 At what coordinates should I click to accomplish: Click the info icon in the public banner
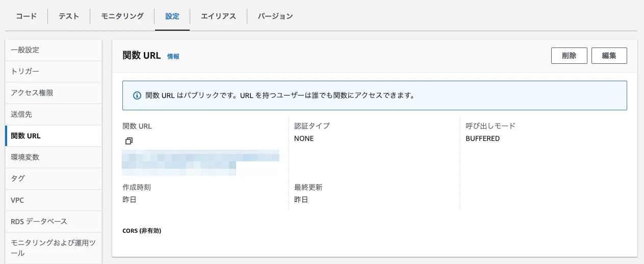click(137, 95)
